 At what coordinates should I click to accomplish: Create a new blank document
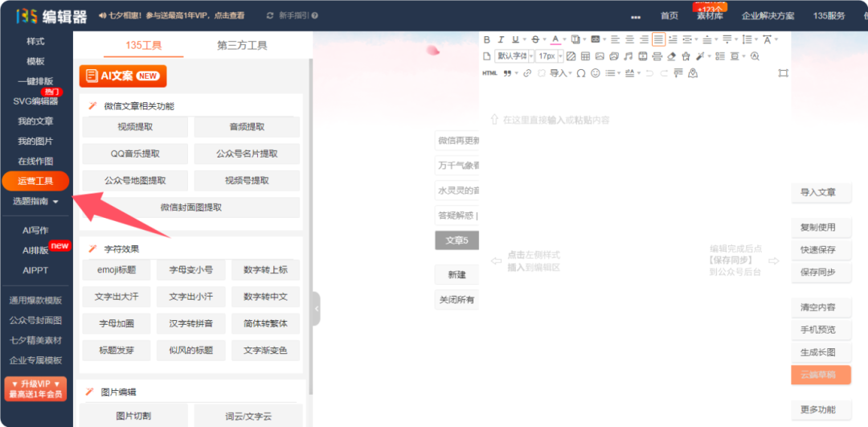pyautogui.click(x=487, y=56)
